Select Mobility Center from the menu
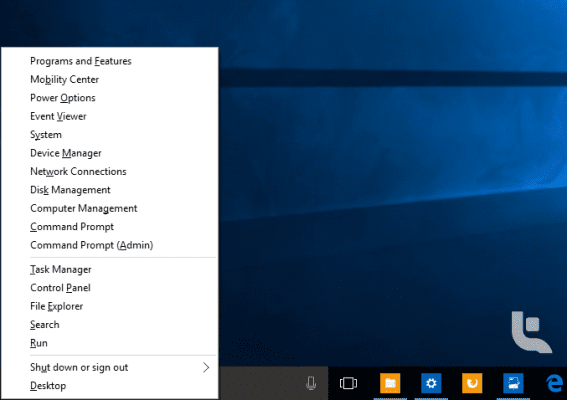This screenshot has width=567, height=400. [x=64, y=80]
